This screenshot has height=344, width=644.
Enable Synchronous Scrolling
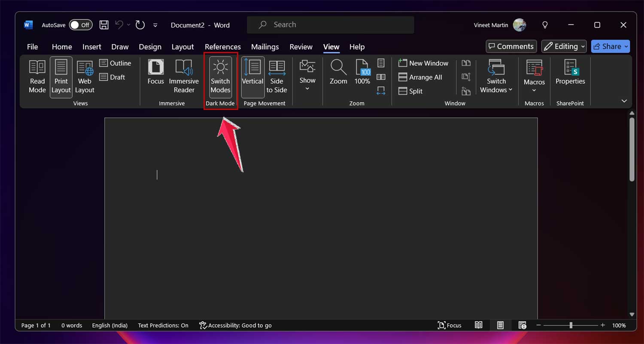coord(466,76)
